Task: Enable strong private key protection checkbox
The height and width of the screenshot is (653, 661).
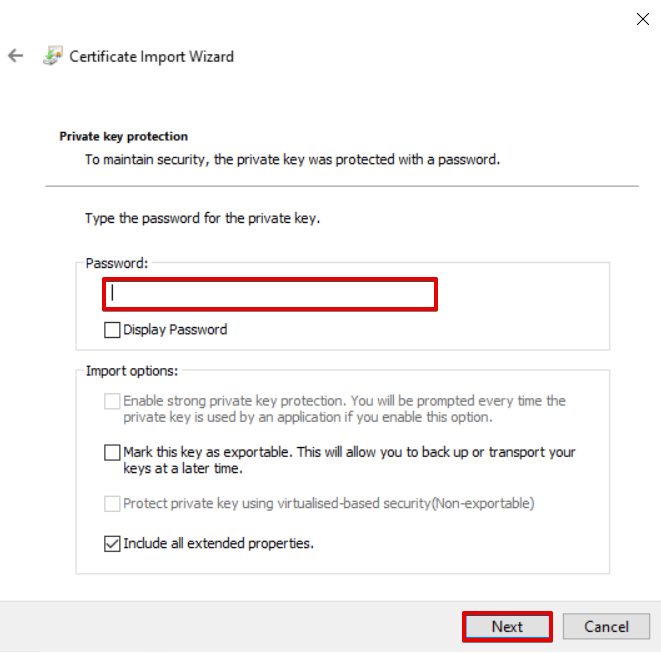Action: coord(112,401)
